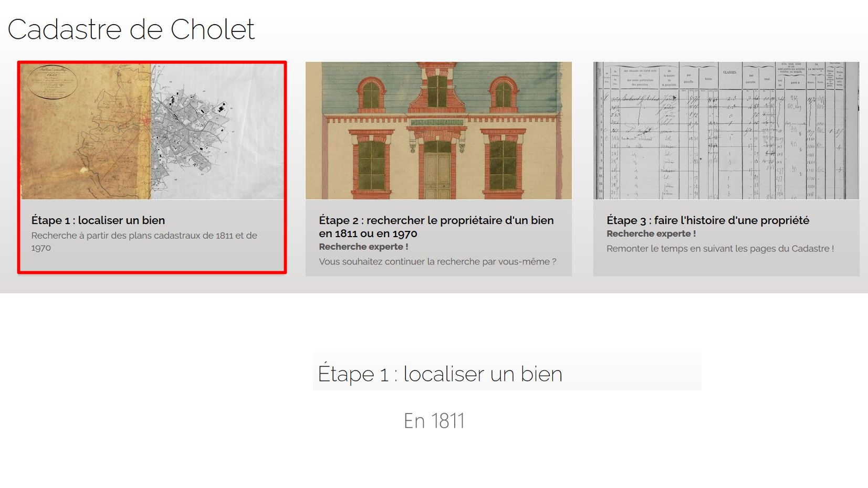Click the "Étape 1 : localiser un bien" card title
The image size is (868, 488).
coord(98,220)
